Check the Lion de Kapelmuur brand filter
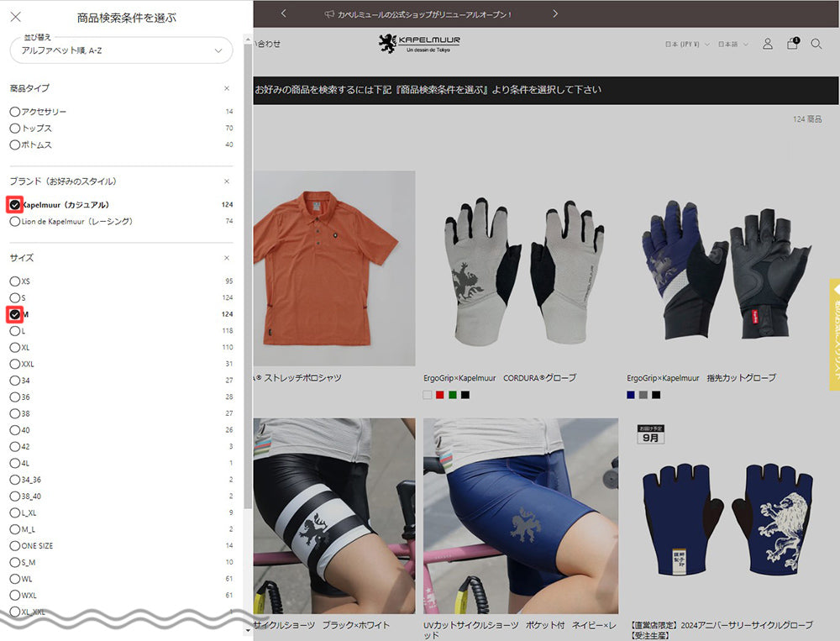Image resolution: width=840 pixels, height=641 pixels. tap(15, 222)
